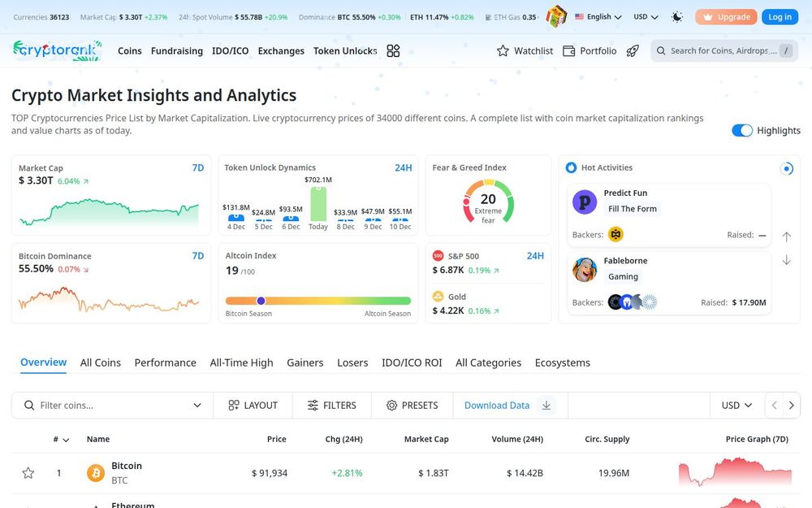Click the Predict Fun backer icon
The image size is (812, 508).
615,234
